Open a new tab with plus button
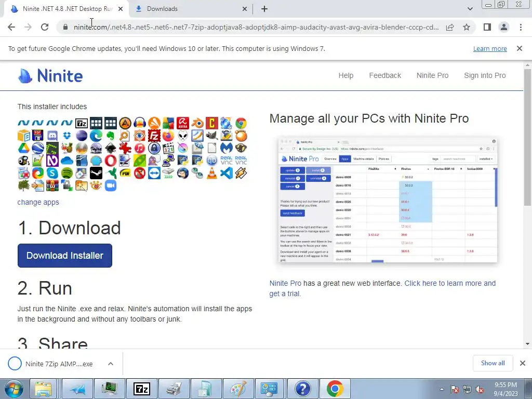 click(x=264, y=9)
